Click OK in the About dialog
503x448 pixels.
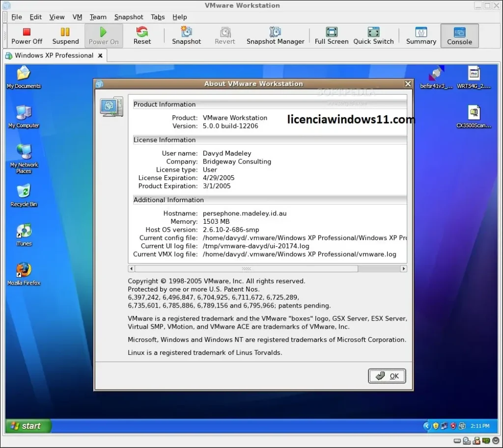click(387, 376)
